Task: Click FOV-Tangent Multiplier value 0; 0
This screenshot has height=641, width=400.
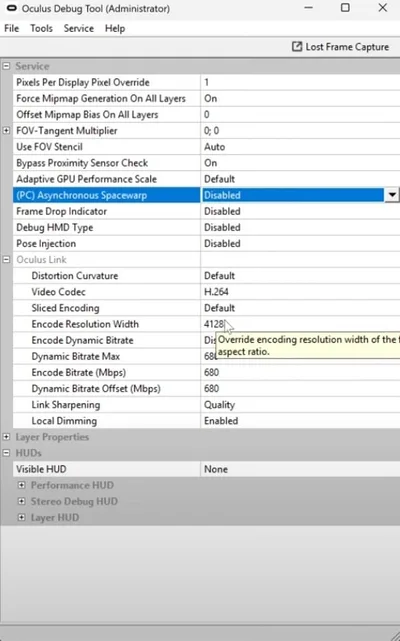Action: pyautogui.click(x=300, y=130)
